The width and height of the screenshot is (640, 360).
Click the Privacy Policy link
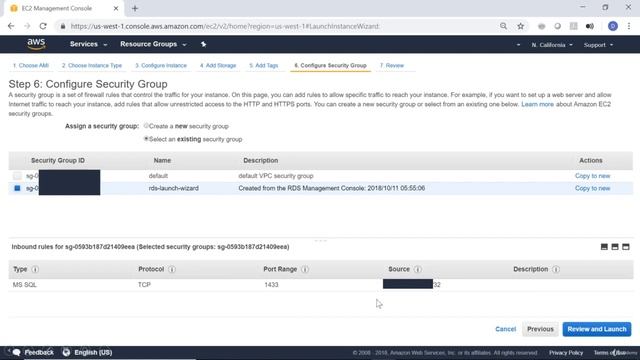[566, 353]
